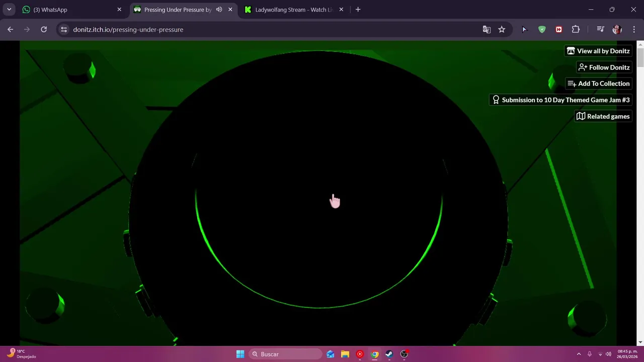Close the WhatsApp tab
644x362 pixels.
[119, 10]
